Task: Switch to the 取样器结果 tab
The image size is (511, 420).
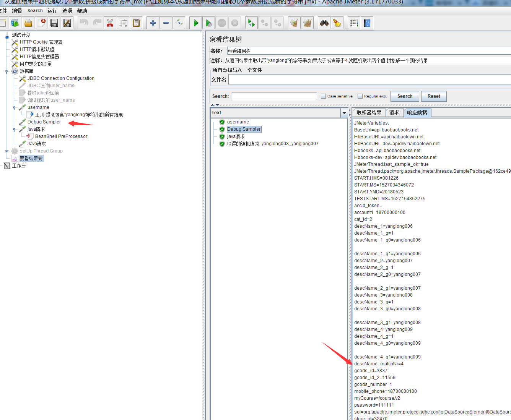Action: coord(369,113)
